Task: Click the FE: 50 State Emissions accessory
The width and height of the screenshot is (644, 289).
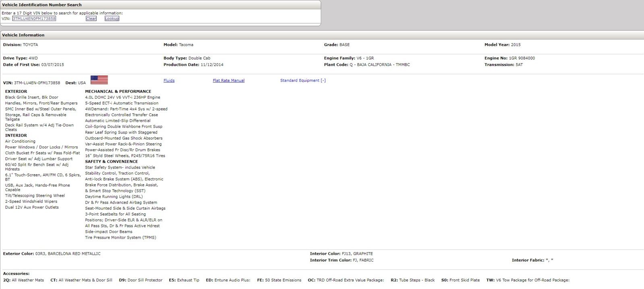Action: tap(279, 280)
